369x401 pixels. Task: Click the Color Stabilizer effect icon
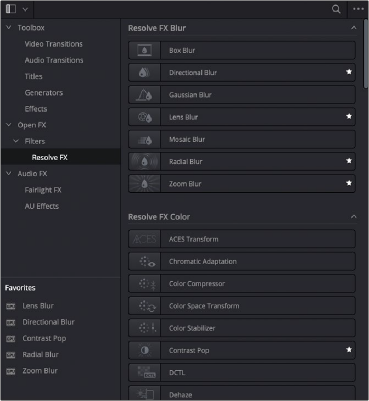click(144, 328)
